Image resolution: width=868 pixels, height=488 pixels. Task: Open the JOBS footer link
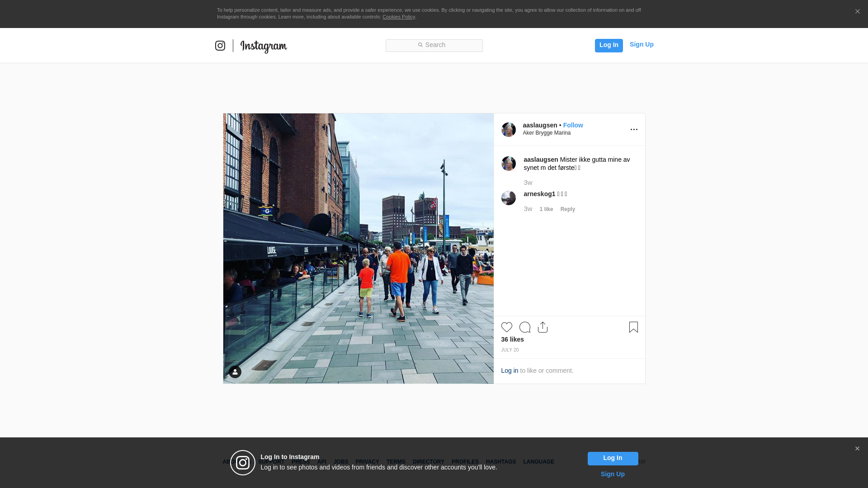(341, 462)
